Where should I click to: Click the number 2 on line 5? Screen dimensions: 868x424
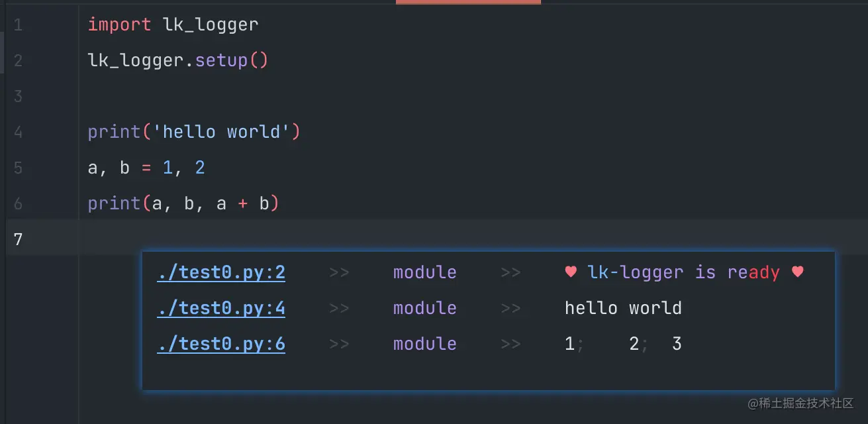[200, 168]
